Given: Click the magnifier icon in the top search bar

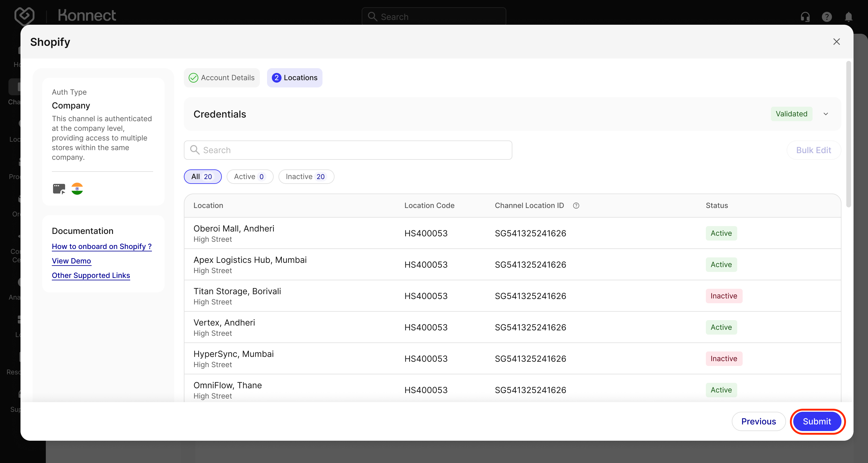Looking at the screenshot, I should coord(372,17).
